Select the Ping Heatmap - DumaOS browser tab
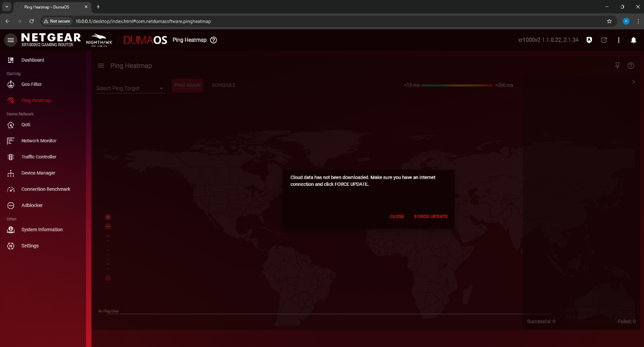Viewport: 644px width, 347px height. [51, 6]
